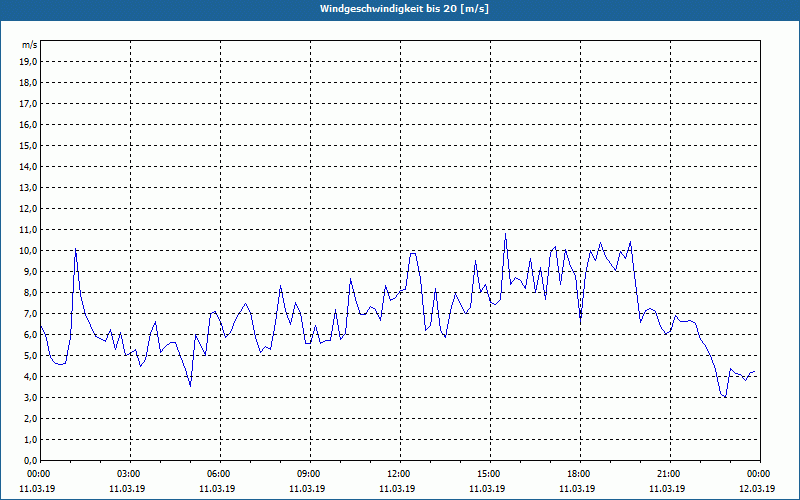800x500 pixels.
Task: Select the 18,0 y-axis label
Action: click(28, 83)
